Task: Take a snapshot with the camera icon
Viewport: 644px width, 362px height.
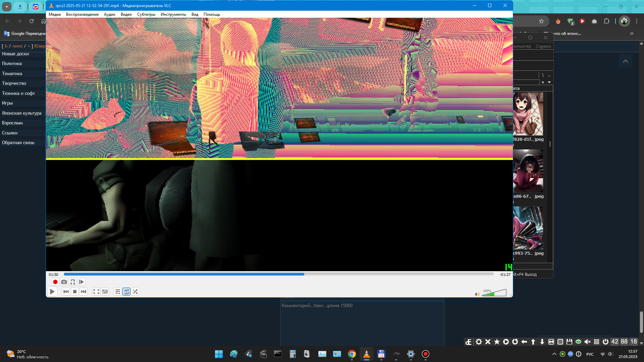Action: [x=64, y=282]
